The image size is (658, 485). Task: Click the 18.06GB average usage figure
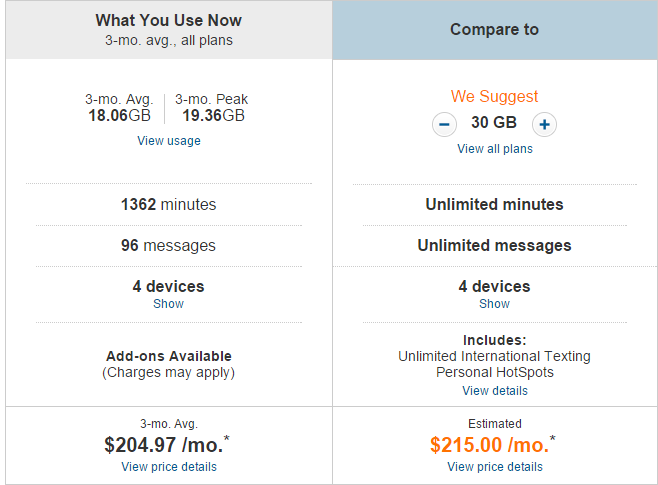119,115
